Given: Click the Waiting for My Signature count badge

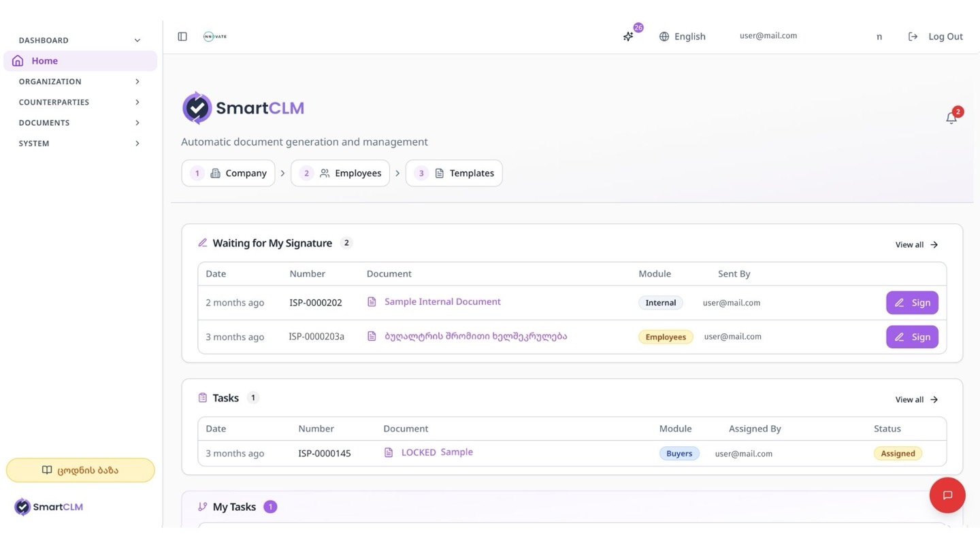Looking at the screenshot, I should (x=346, y=243).
